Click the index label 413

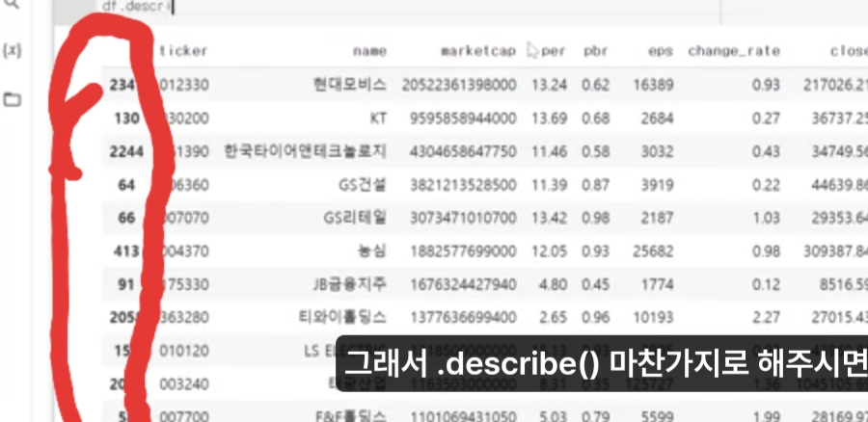[x=126, y=251]
